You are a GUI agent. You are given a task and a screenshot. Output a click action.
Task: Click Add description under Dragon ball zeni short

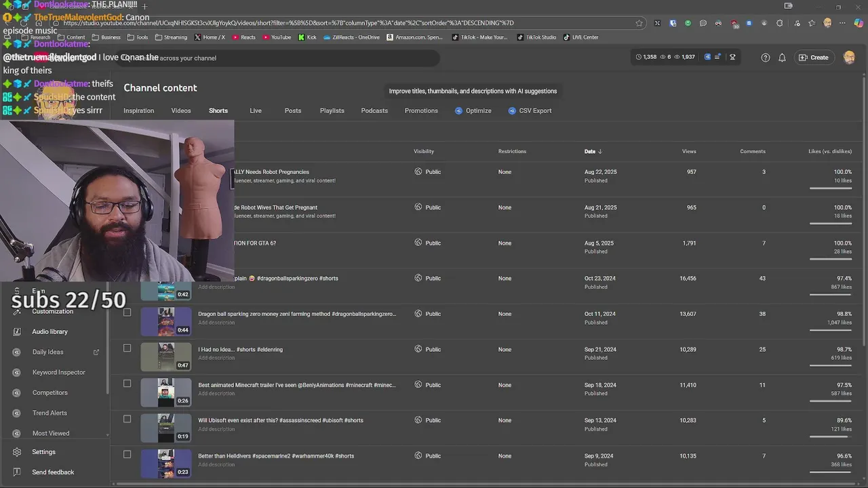click(216, 323)
